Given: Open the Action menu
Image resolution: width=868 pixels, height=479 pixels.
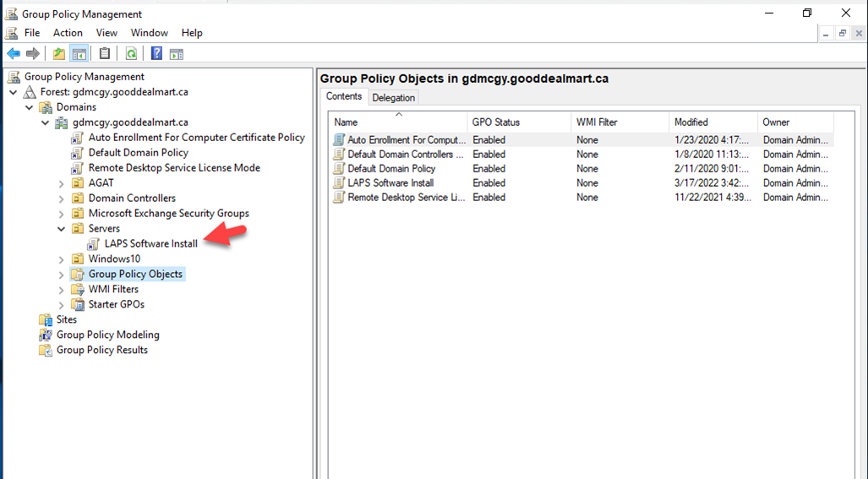Looking at the screenshot, I should tap(68, 33).
